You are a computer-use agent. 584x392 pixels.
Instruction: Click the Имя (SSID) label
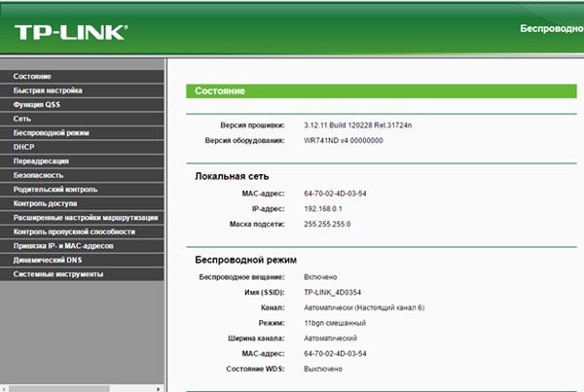pyautogui.click(x=265, y=293)
